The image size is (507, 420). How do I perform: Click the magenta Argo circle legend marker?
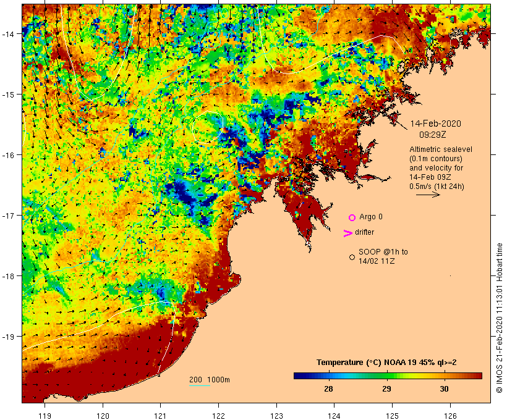pos(352,217)
